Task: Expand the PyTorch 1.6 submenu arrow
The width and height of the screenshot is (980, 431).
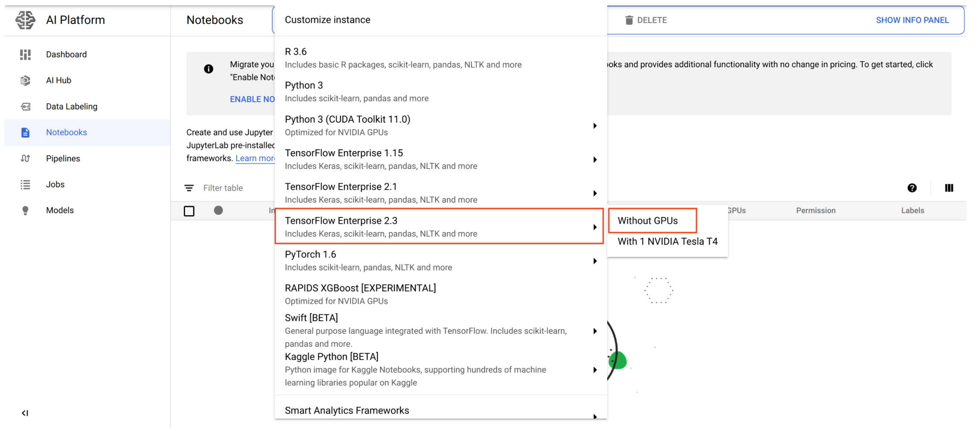Action: coord(595,261)
